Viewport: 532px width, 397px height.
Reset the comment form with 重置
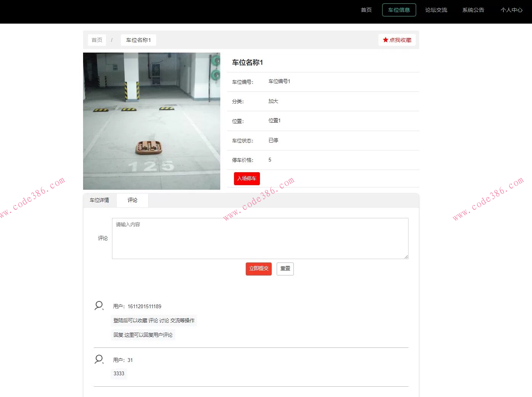(285, 269)
